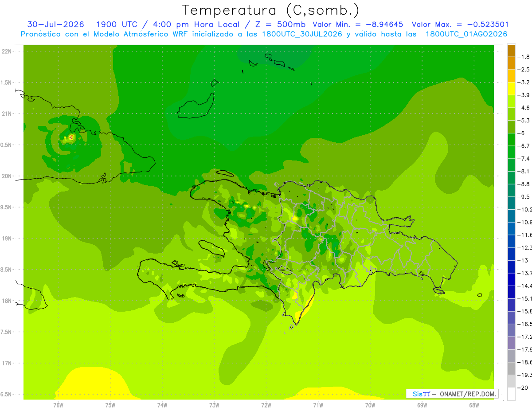Click the "Valor Min. = -8.94645" readout
This screenshot has height=411, width=532.
click(x=357, y=24)
